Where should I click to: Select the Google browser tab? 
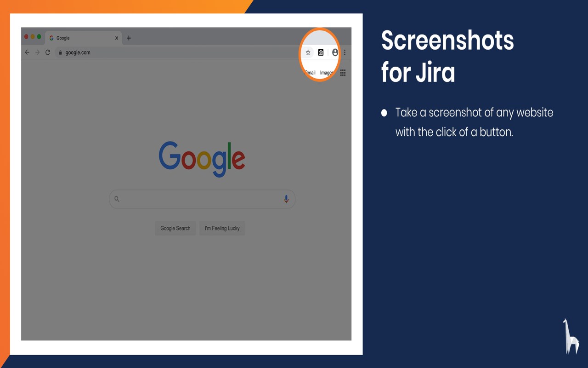84,38
